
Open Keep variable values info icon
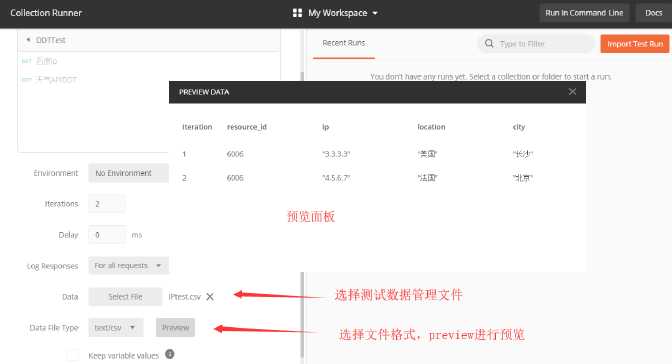(170, 354)
